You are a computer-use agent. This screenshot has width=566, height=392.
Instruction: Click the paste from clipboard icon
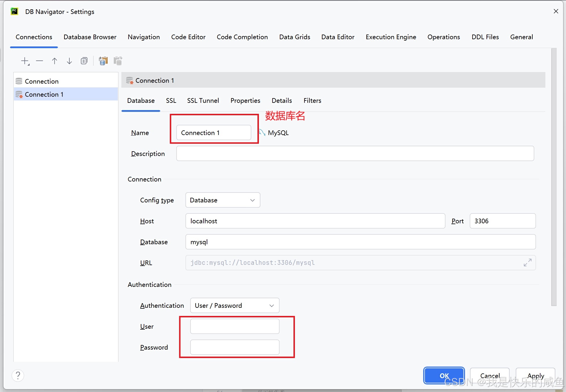[x=118, y=61]
